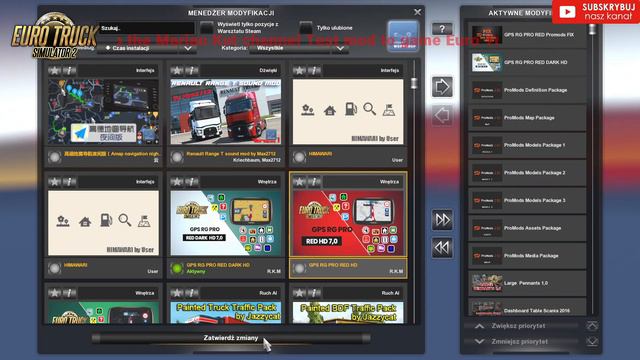Select GPS RG PRO RED Promods FIX in active list
The height and width of the screenshot is (360, 640).
pyautogui.click(x=527, y=35)
